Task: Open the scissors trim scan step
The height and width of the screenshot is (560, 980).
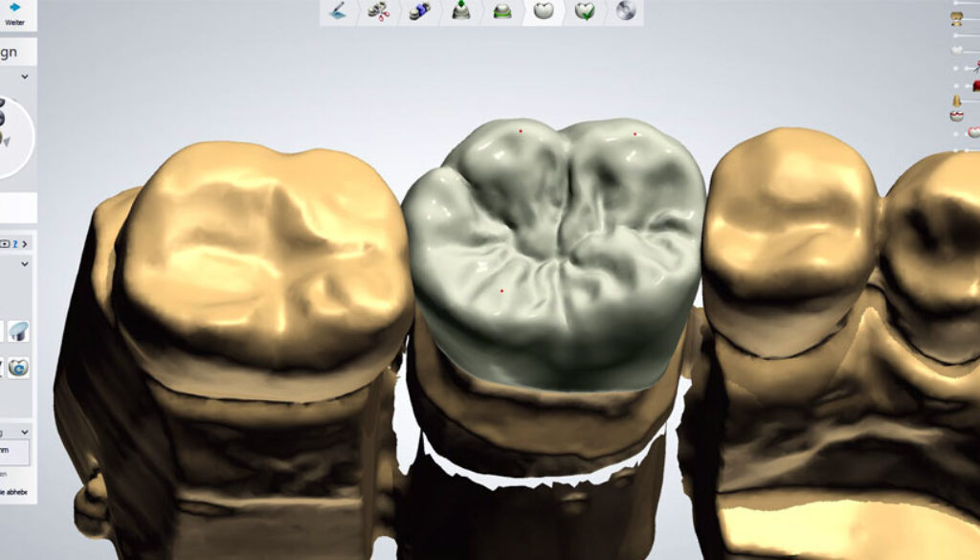Action: [x=379, y=11]
